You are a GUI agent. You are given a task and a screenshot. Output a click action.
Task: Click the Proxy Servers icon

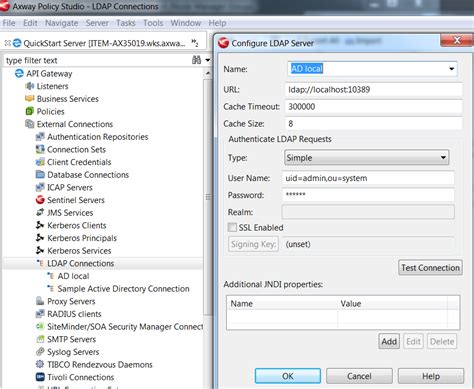pos(40,301)
